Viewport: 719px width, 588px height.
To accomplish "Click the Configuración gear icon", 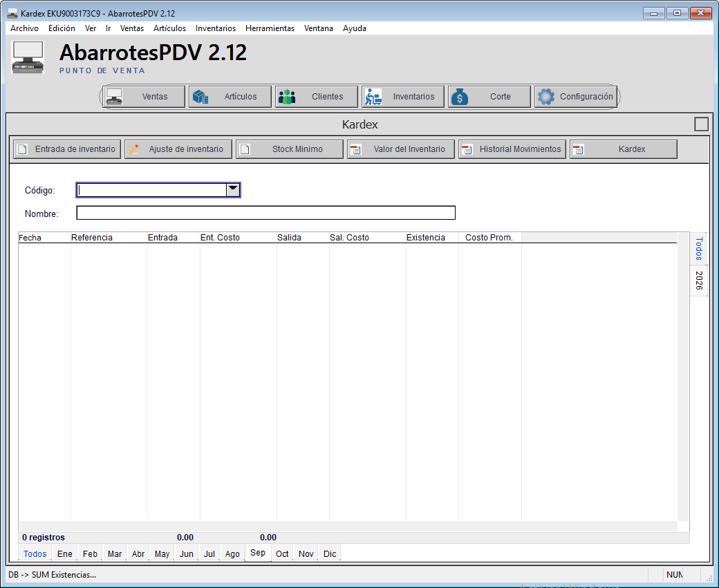I will point(545,97).
